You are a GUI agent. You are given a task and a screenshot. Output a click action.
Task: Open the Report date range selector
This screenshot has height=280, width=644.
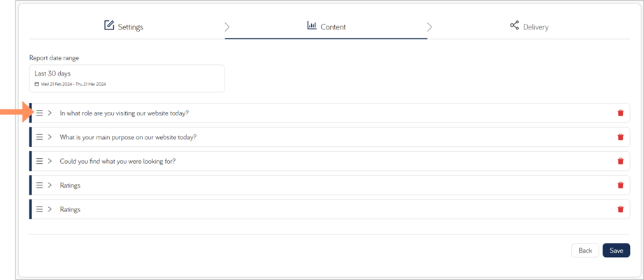point(127,78)
